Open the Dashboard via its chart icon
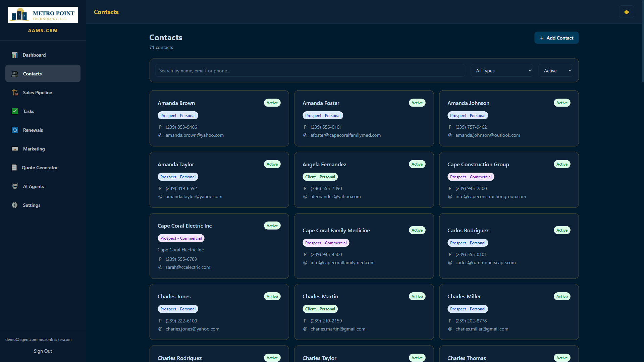This screenshot has height=362, width=644. (x=15, y=55)
